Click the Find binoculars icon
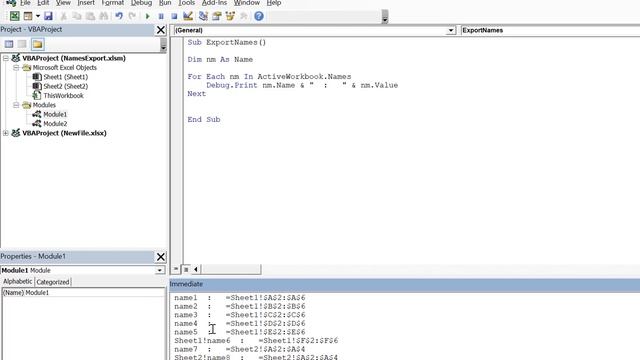Screen dimensions: 640x360 click(104, 16)
